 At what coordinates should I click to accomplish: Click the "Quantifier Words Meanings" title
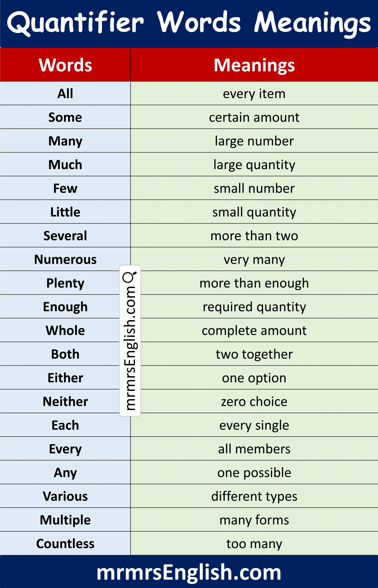tap(189, 23)
